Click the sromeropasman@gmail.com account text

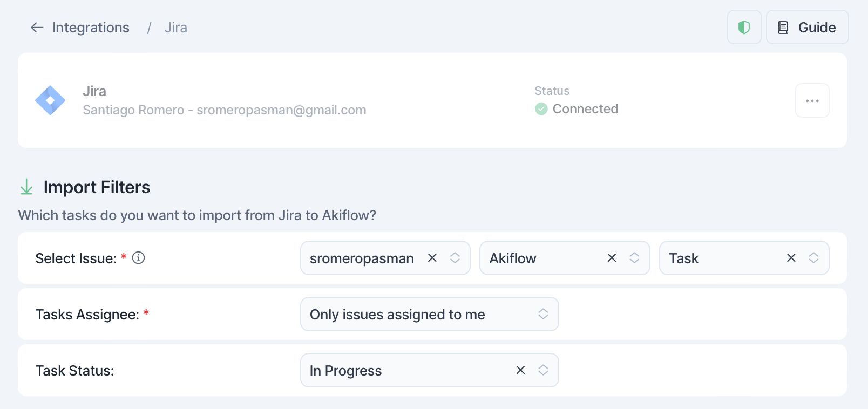pyautogui.click(x=281, y=110)
